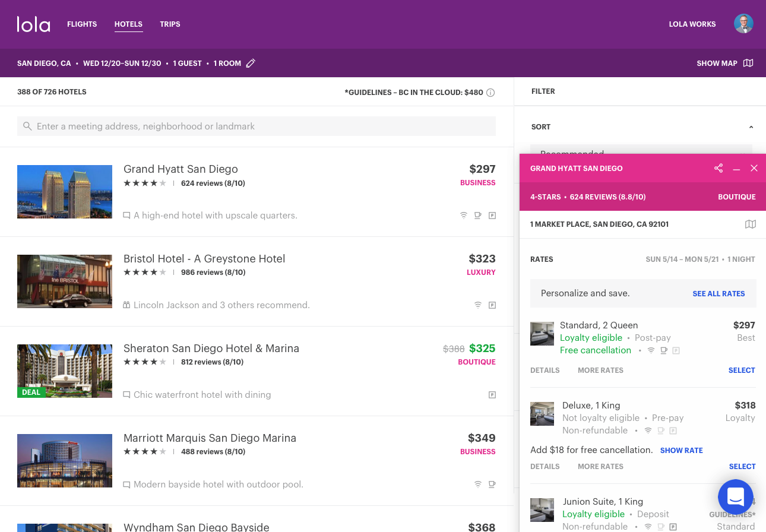The height and width of the screenshot is (532, 766).
Task: Click SHOW MAP link
Action: point(717,63)
